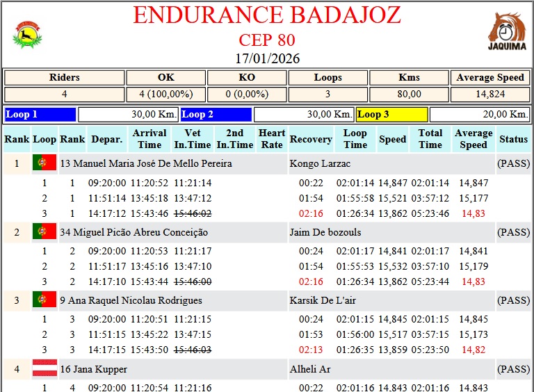Click the Average Speed column header

(x=473, y=139)
